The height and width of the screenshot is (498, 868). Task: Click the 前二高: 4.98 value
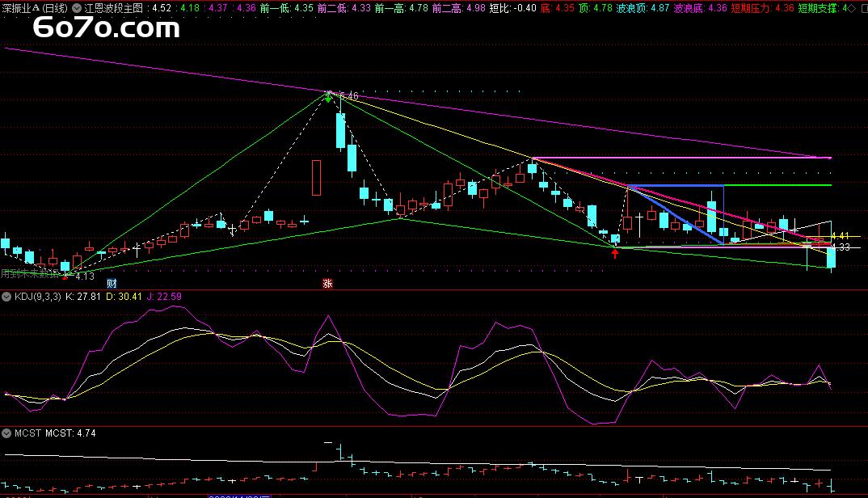point(459,8)
